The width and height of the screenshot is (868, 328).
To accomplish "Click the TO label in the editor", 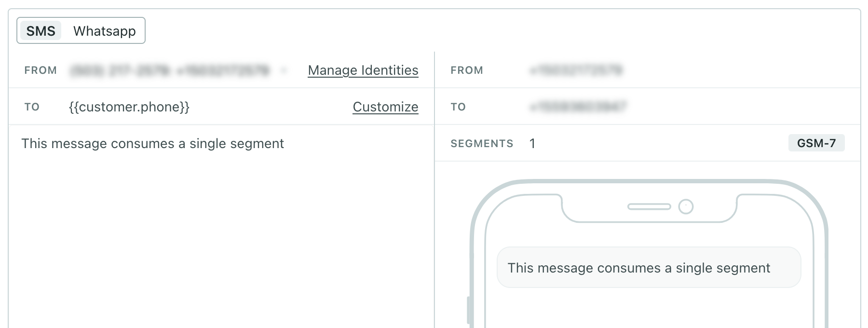I will (x=32, y=107).
